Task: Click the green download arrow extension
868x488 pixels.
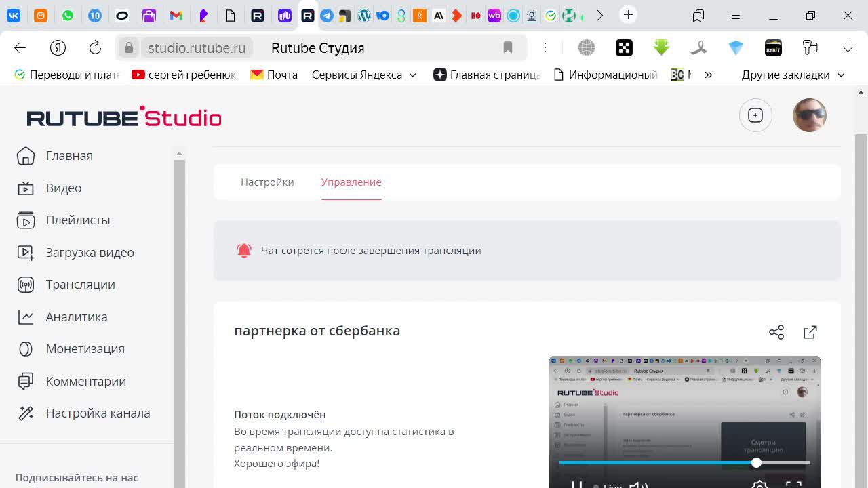Action: (x=661, y=47)
